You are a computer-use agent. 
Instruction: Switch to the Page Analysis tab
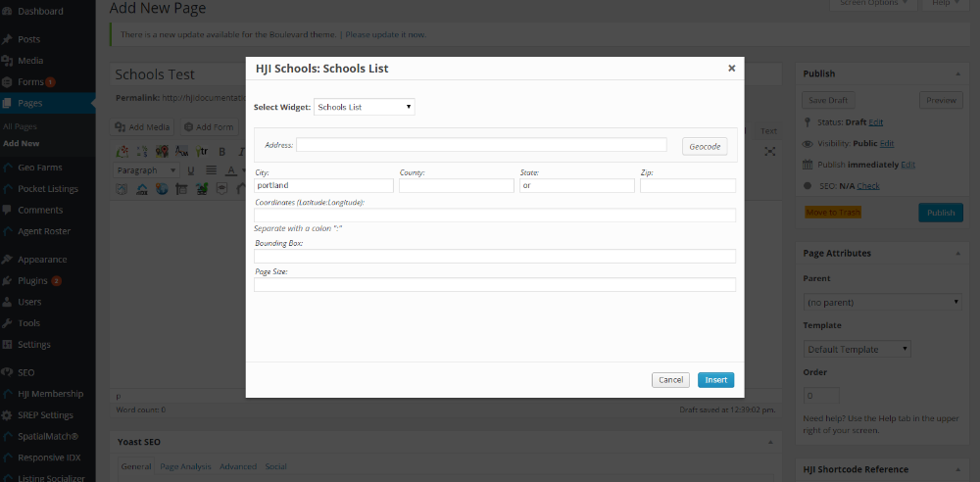click(x=185, y=466)
